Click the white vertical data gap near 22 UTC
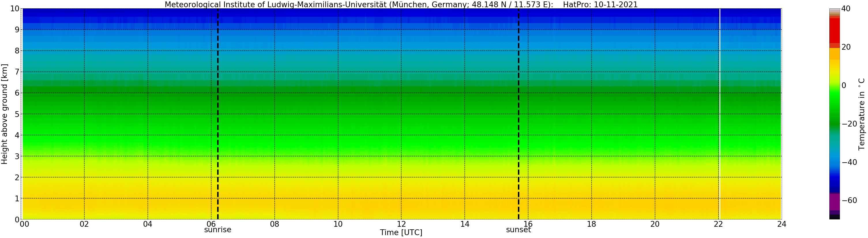868x238 pixels. tap(719, 114)
